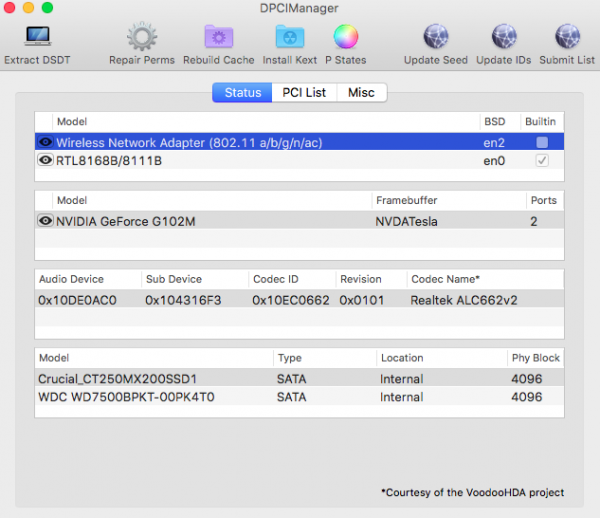Viewport: 600px width, 518px height.
Task: Click the yellow minimize window button
Action: click(x=29, y=7)
